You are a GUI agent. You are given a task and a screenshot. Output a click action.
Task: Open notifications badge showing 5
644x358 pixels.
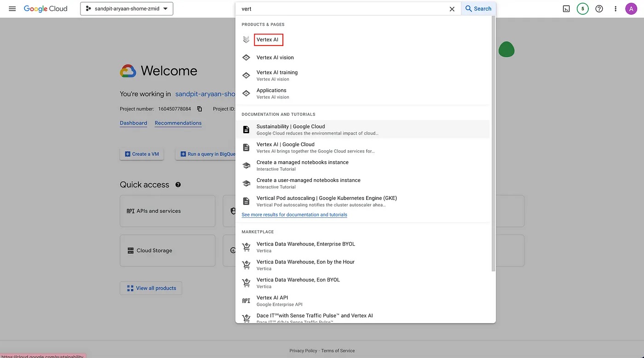pos(583,9)
